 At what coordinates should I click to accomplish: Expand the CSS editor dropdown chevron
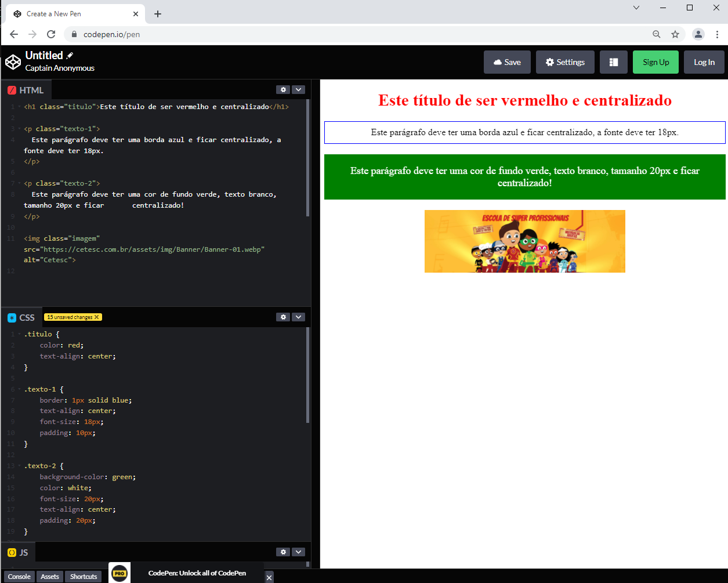298,317
